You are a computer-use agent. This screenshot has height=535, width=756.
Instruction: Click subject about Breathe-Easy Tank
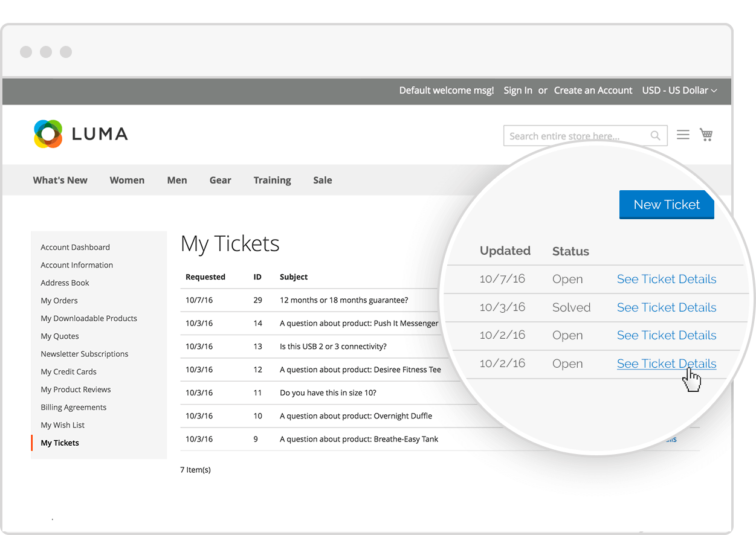pyautogui.click(x=359, y=439)
